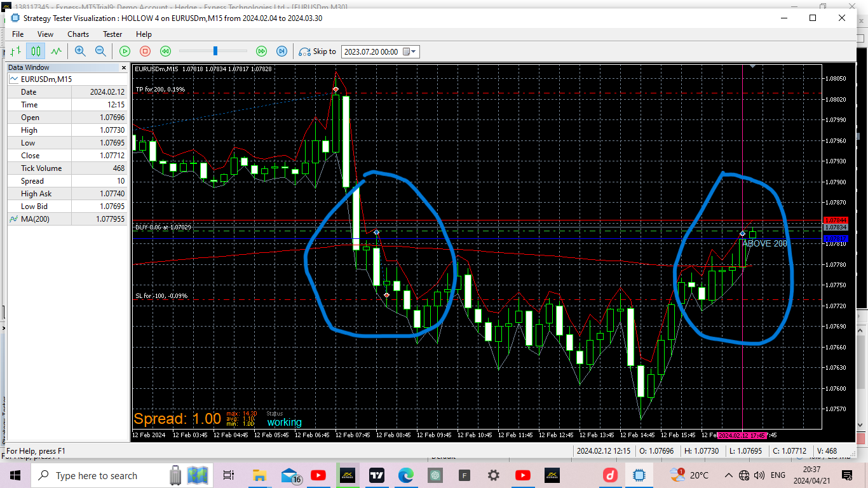Click the Close value 1.07712
Viewport: 868px width, 488px height.
[x=112, y=156]
